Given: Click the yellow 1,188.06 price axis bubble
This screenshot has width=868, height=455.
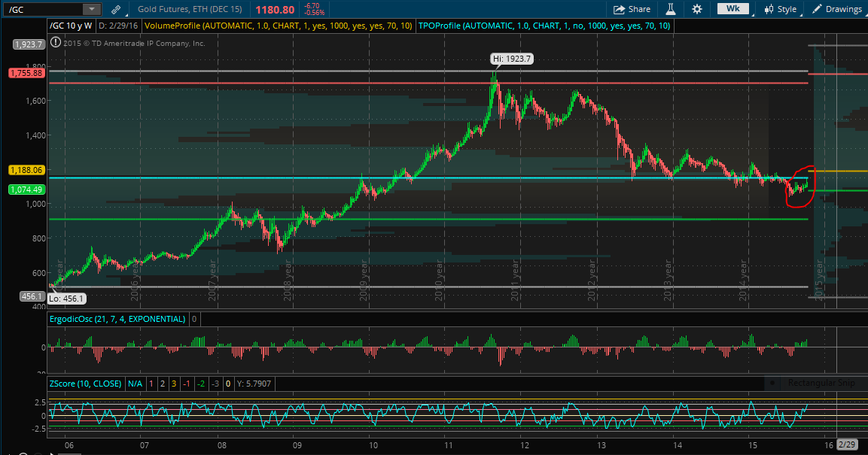Looking at the screenshot, I should pos(26,170).
